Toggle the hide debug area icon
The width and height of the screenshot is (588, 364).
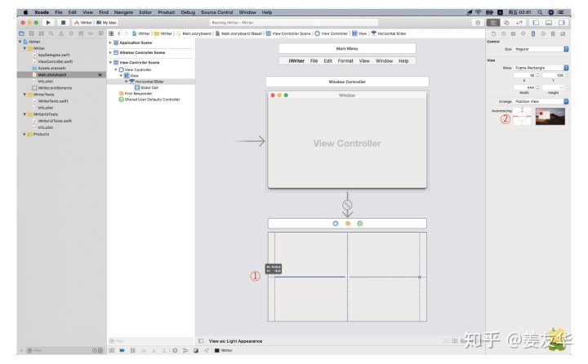click(x=112, y=350)
